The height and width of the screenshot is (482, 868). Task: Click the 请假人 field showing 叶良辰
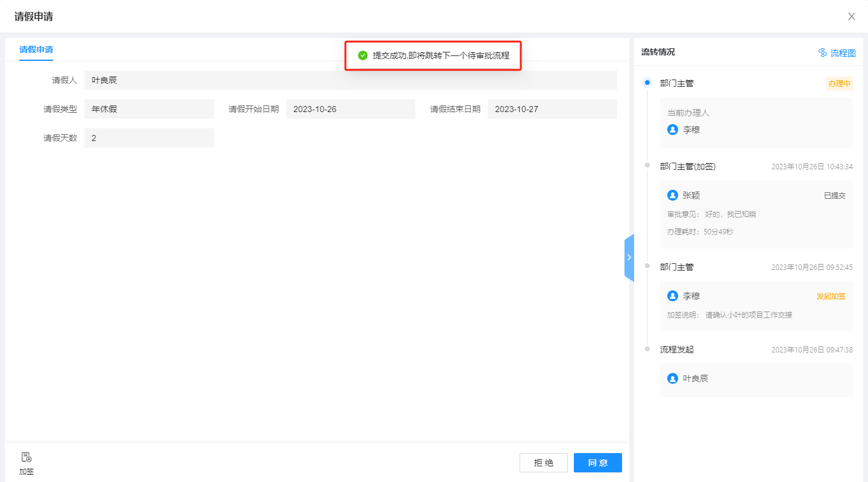[x=350, y=80]
